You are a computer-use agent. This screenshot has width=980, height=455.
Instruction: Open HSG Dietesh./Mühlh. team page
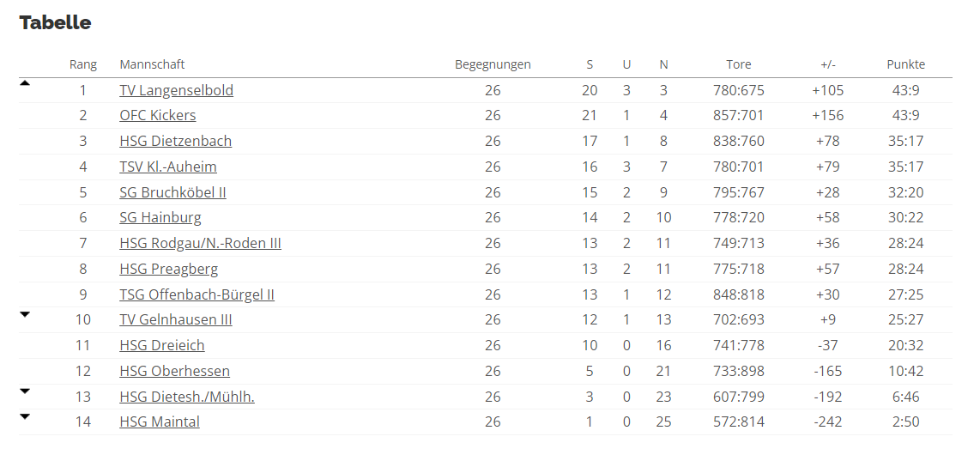coord(187,397)
